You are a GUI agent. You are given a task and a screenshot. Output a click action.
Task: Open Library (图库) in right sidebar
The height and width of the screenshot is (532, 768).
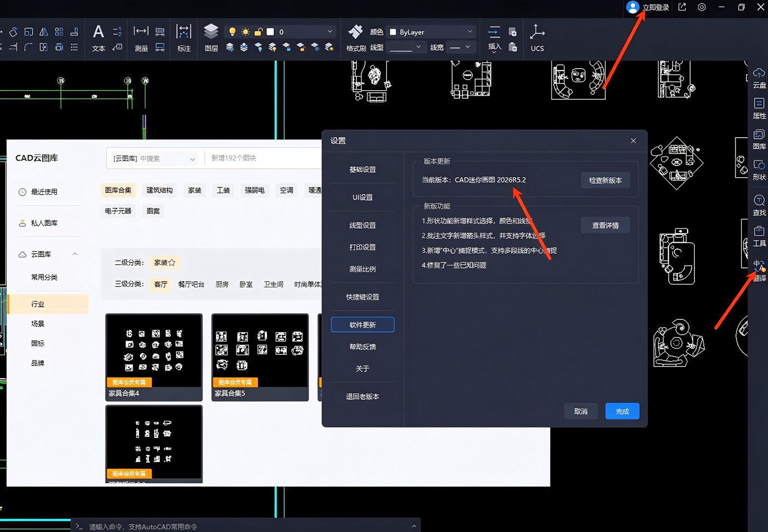[x=759, y=140]
